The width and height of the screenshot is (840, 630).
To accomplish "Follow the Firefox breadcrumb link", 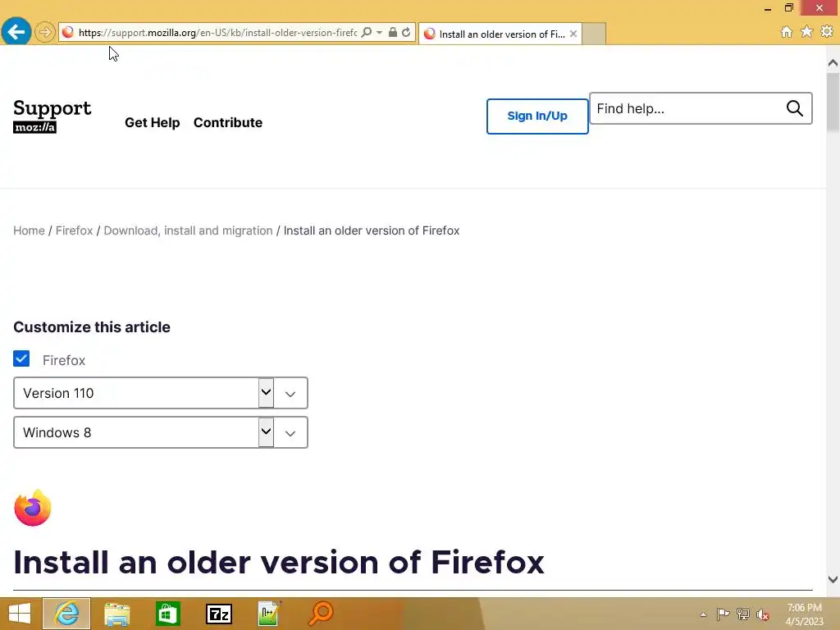I will pos(74,231).
